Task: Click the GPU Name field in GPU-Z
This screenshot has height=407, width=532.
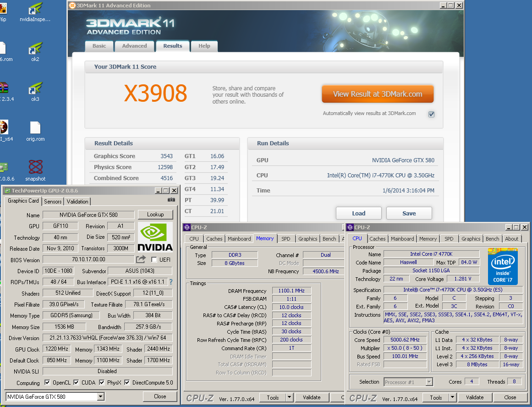Action: pyautogui.click(x=88, y=215)
